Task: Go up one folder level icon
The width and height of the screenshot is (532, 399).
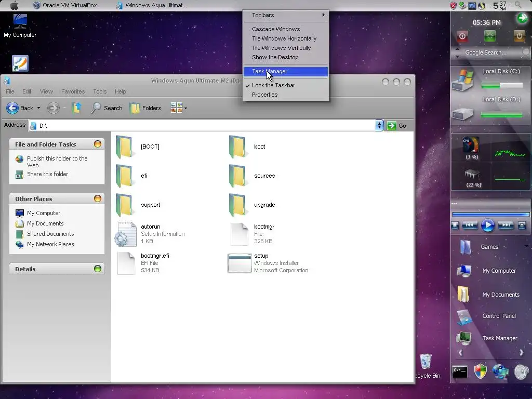Action: tap(76, 108)
